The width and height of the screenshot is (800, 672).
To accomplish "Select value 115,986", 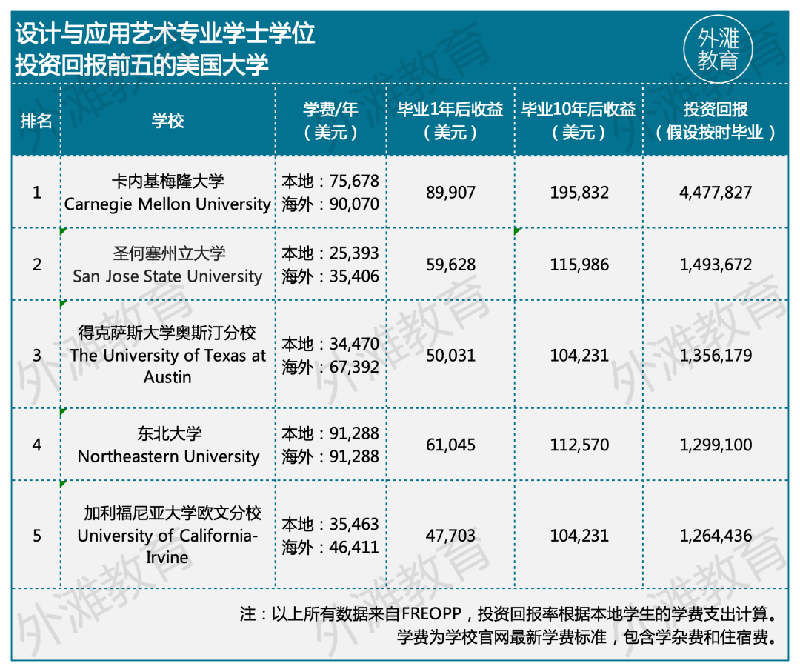I will tap(579, 265).
